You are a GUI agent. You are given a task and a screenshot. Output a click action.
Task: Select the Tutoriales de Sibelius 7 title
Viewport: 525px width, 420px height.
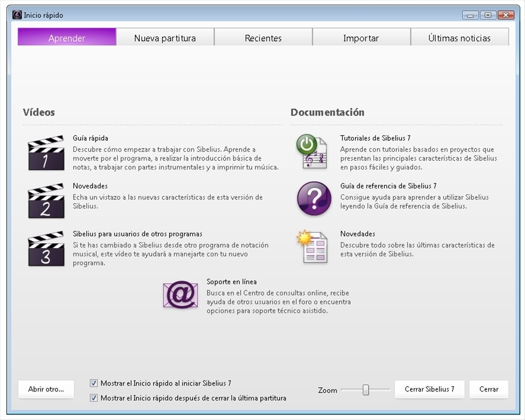[x=375, y=138]
